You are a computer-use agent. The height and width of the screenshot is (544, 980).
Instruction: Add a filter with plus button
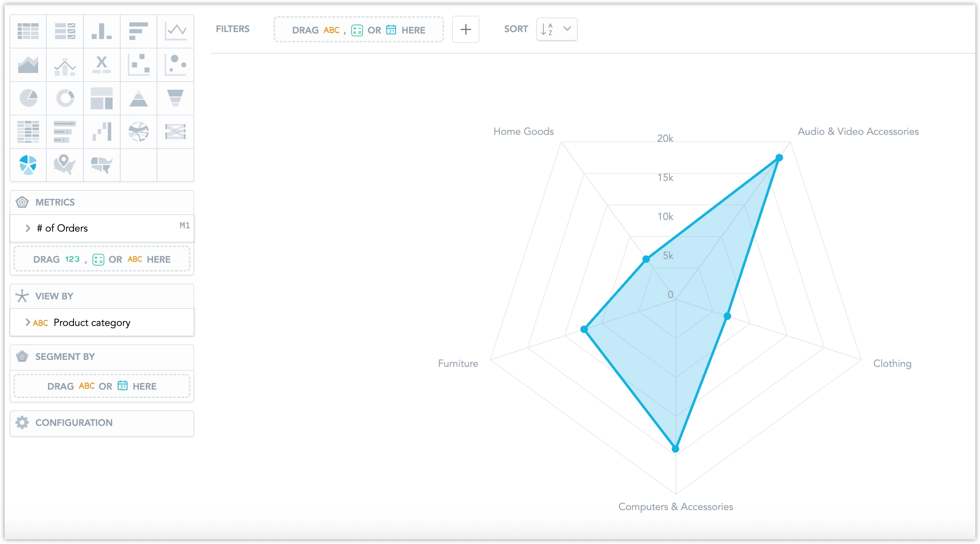[x=466, y=29]
